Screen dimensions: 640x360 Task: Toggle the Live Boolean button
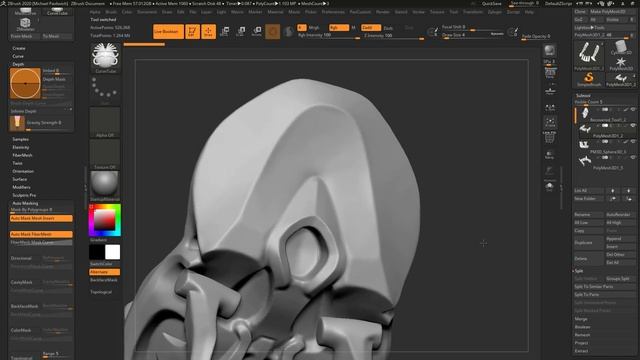pyautogui.click(x=168, y=31)
